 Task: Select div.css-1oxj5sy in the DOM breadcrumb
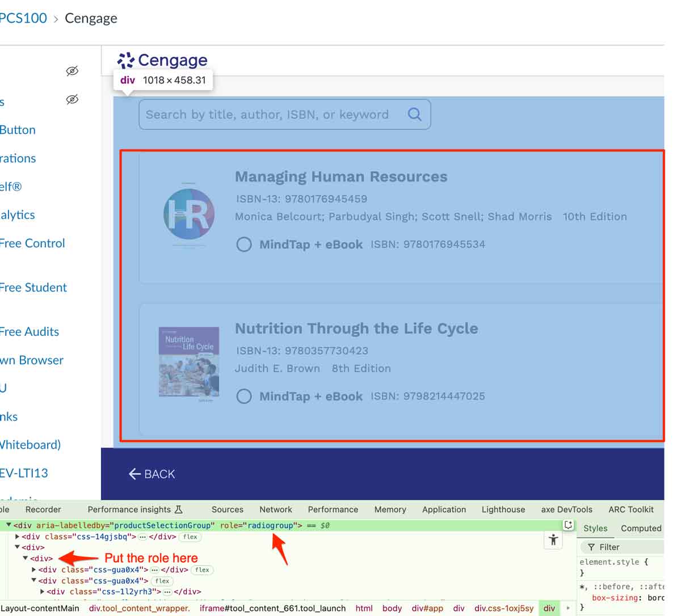point(504,608)
